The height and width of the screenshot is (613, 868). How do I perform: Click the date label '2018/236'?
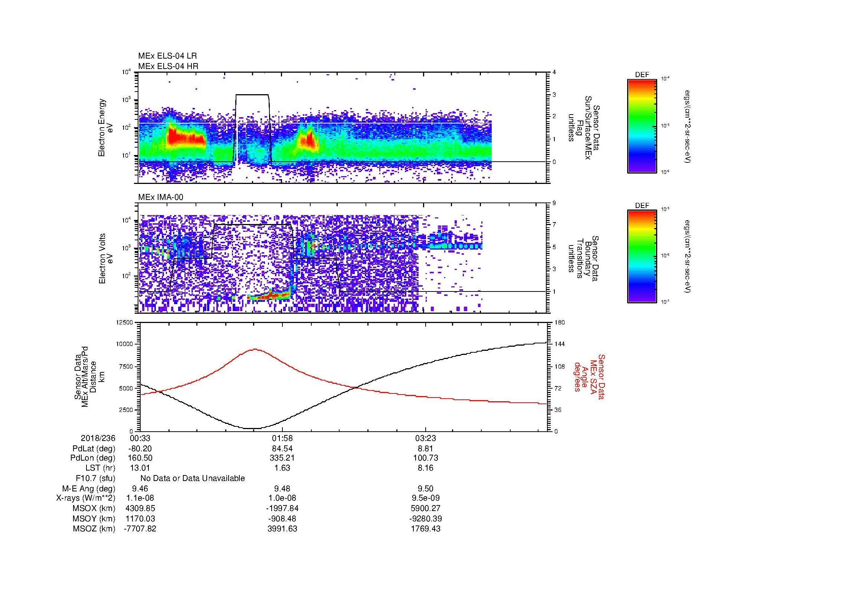pyautogui.click(x=98, y=438)
